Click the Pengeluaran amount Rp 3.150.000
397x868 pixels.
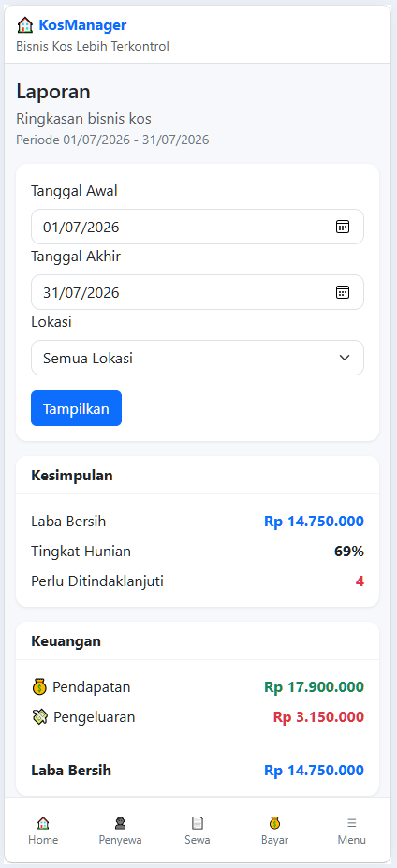click(318, 717)
